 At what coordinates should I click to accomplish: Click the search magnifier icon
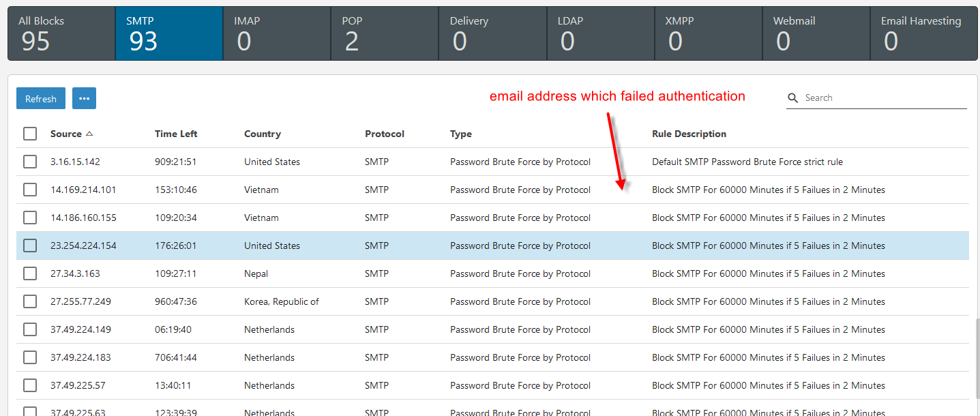792,98
